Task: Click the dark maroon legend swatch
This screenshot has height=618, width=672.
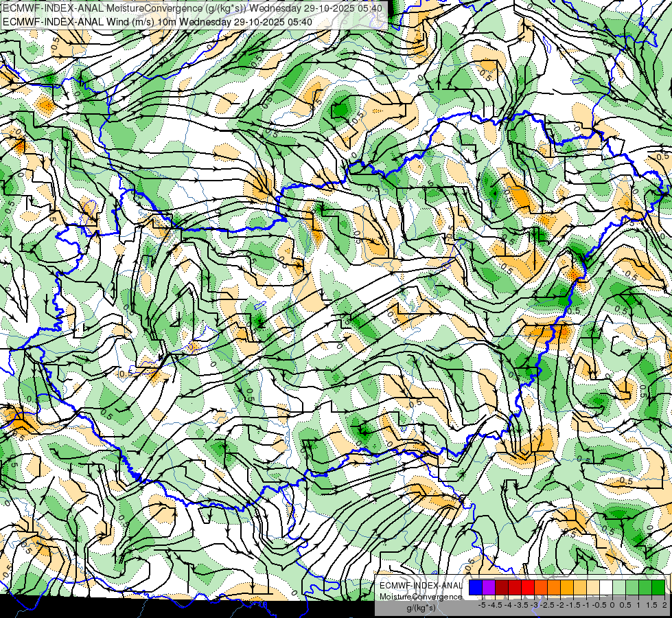Action: [502, 587]
